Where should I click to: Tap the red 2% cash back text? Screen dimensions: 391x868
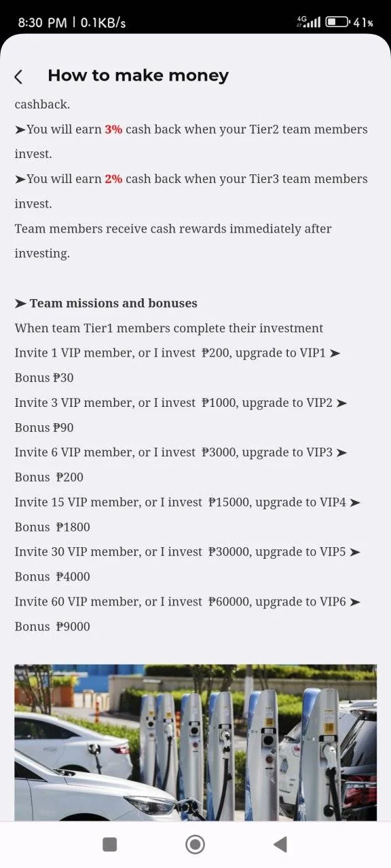[113, 179]
